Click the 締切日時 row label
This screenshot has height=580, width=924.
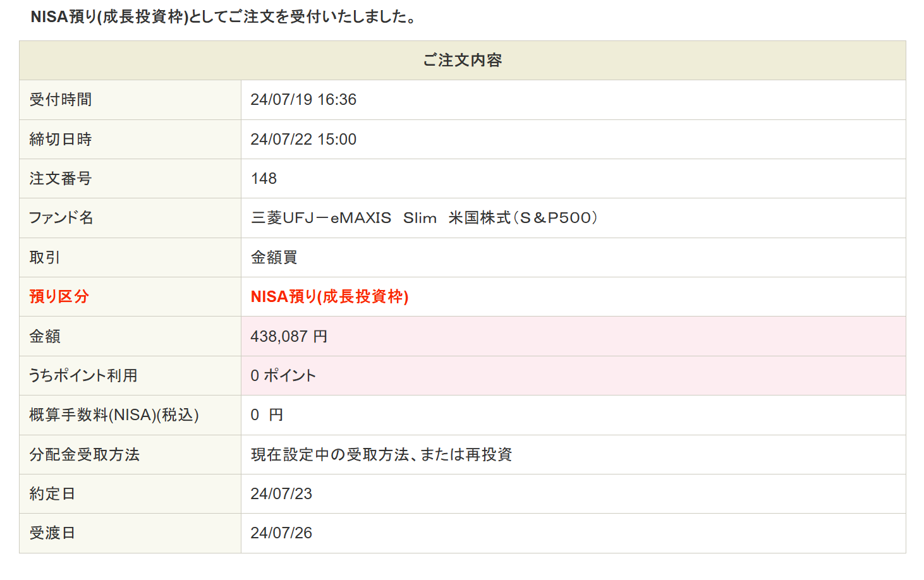click(x=61, y=139)
